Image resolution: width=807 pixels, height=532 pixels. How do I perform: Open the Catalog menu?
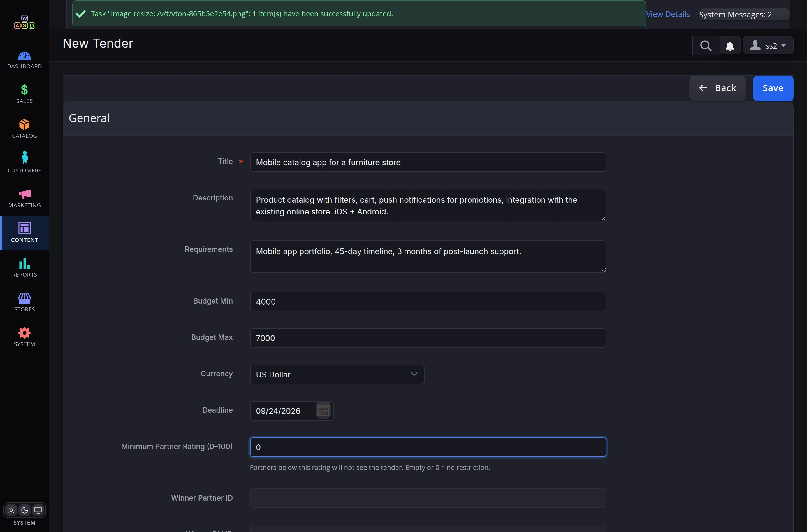tap(24, 129)
